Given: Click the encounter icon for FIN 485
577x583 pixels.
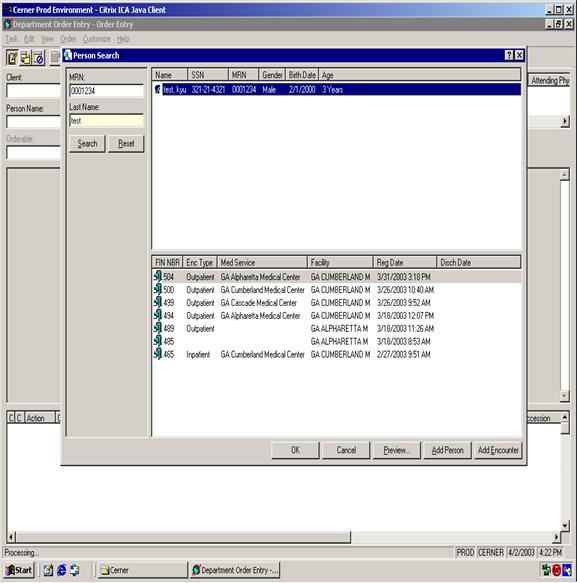Looking at the screenshot, I should pos(158,341).
